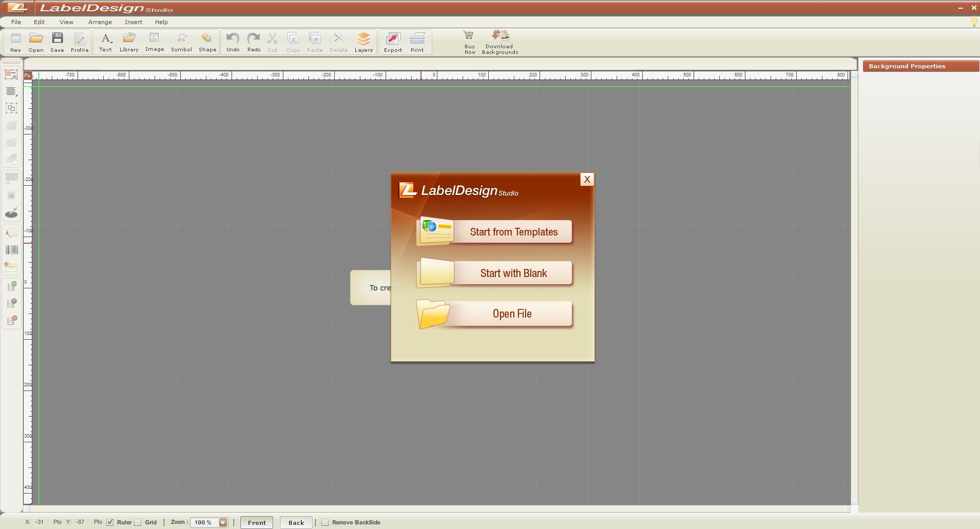Click the Zoom value field showing 100 %
Screen dimensions: 980x529
pyautogui.click(x=204, y=522)
